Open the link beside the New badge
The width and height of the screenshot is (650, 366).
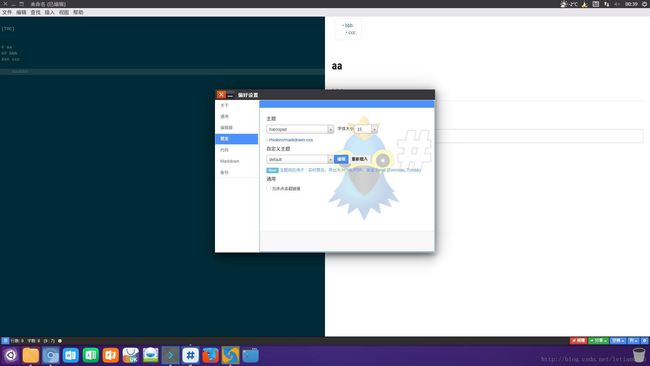350,170
